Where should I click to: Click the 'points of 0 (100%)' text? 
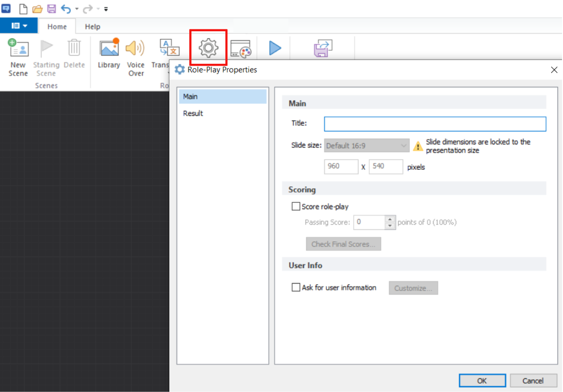[427, 222]
